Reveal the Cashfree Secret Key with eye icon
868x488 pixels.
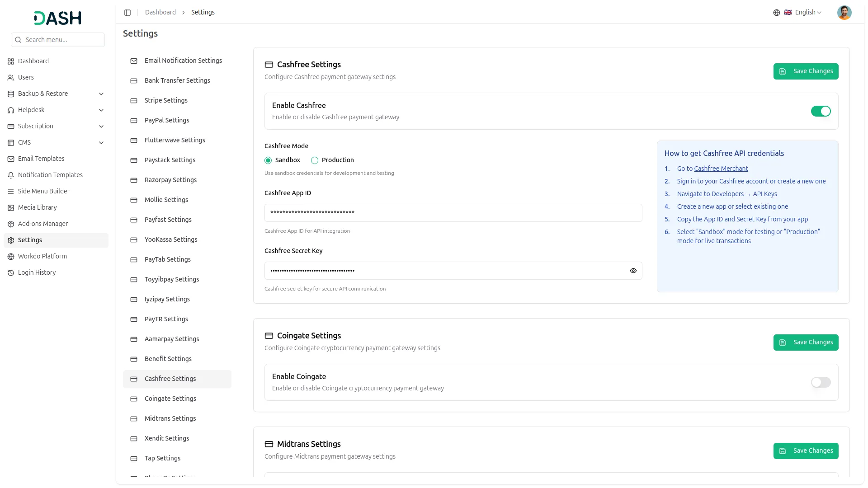pos(633,271)
